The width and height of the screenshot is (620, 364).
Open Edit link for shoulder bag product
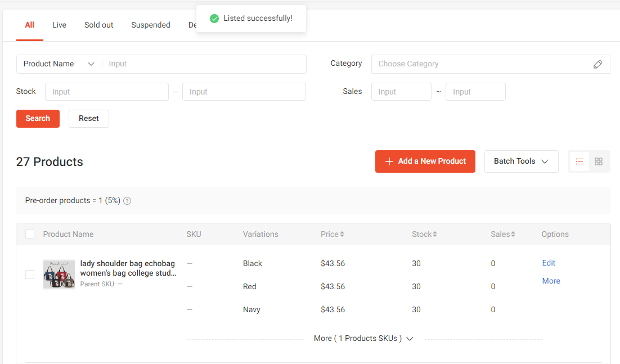(x=549, y=263)
